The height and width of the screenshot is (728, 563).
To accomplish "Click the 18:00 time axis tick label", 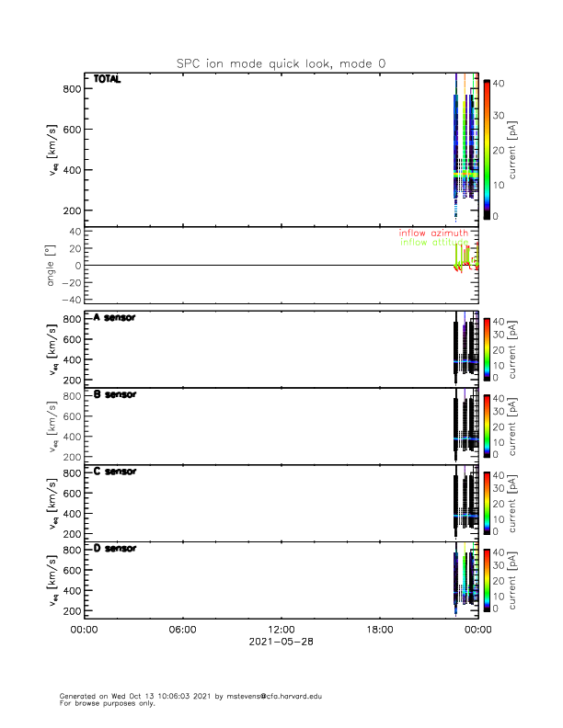I will click(380, 630).
